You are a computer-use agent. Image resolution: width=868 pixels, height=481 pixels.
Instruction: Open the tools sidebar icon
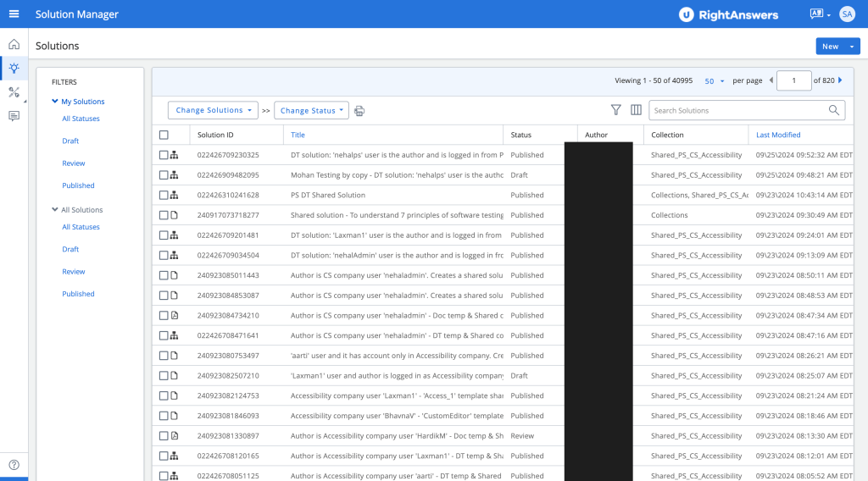point(14,92)
